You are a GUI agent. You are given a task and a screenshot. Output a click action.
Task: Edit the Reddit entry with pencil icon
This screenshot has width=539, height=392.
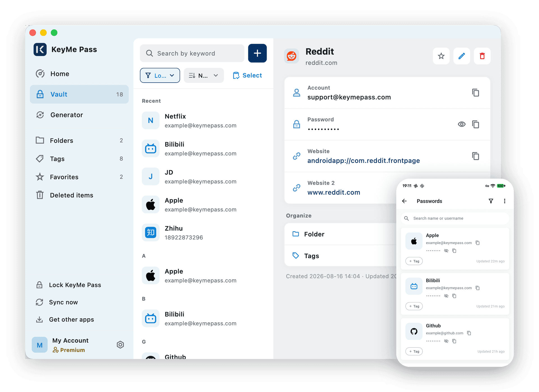[461, 56]
